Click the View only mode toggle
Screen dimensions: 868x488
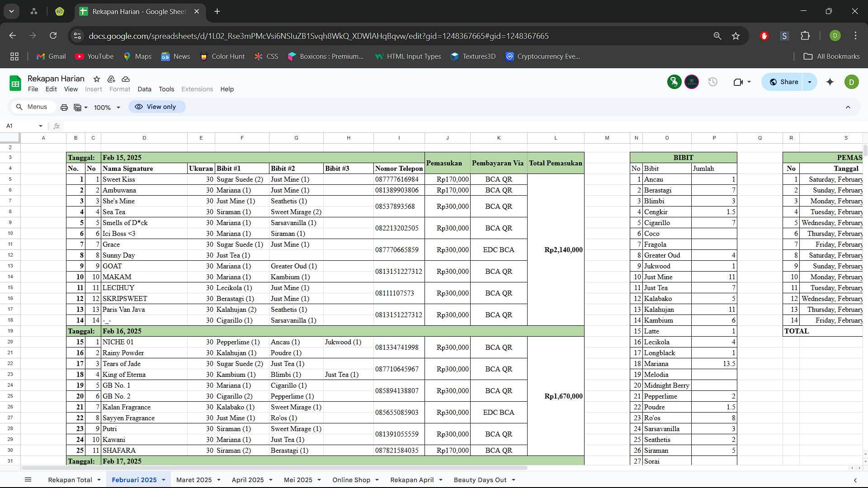point(156,107)
